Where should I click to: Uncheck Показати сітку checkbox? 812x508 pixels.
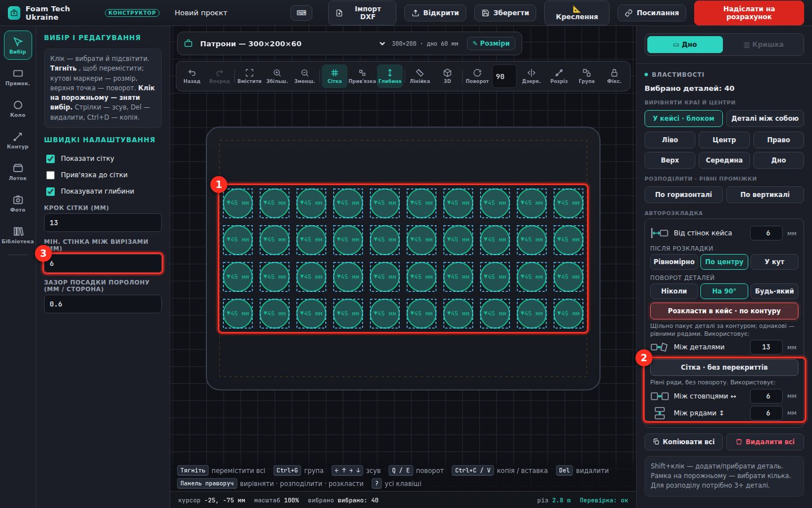coord(51,159)
